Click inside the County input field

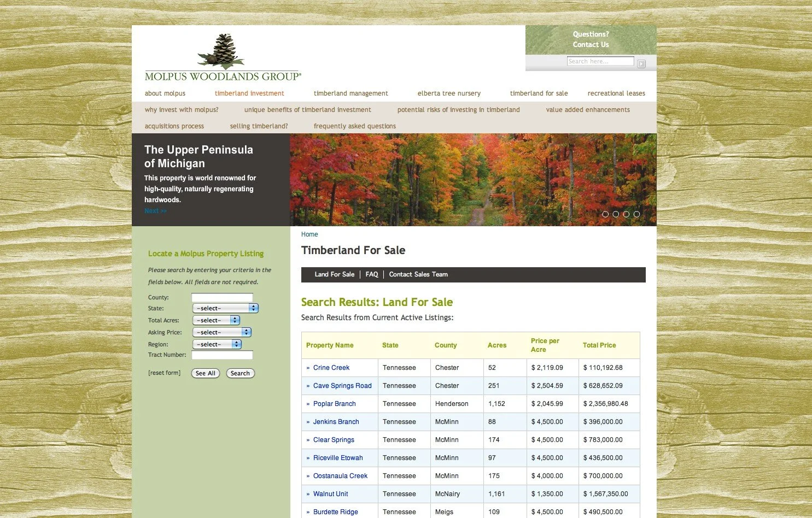(x=221, y=297)
